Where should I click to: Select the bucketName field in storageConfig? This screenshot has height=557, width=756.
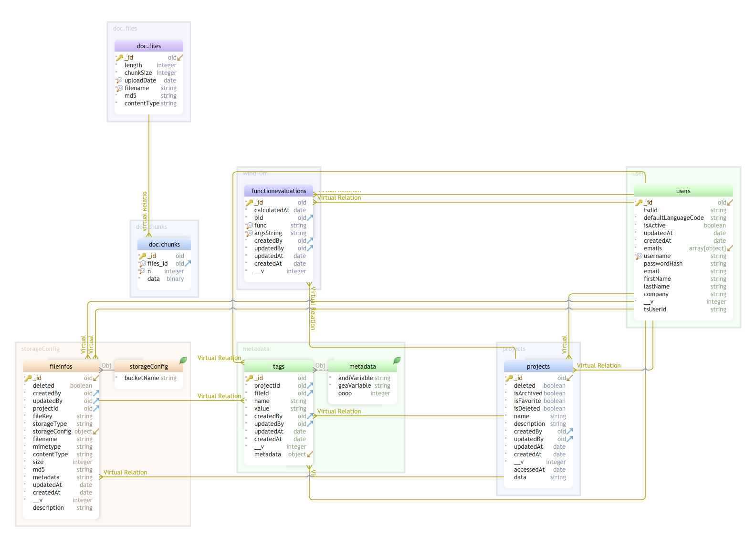point(142,378)
